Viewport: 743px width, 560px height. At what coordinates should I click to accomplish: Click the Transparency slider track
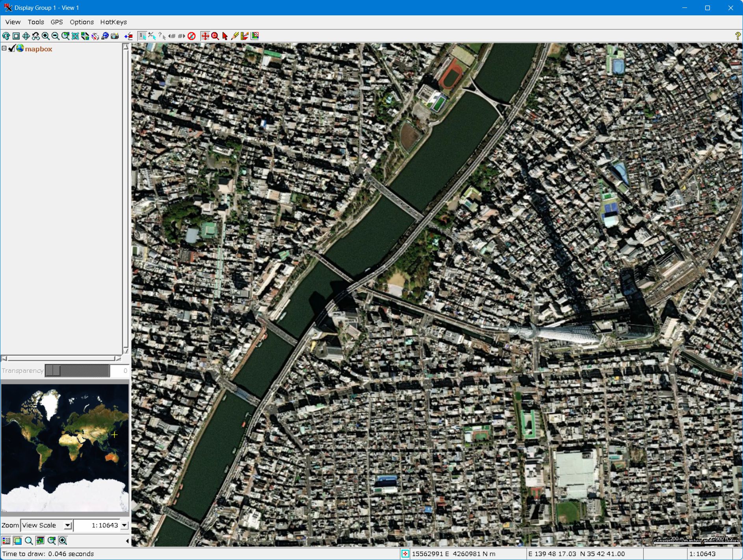(77, 371)
